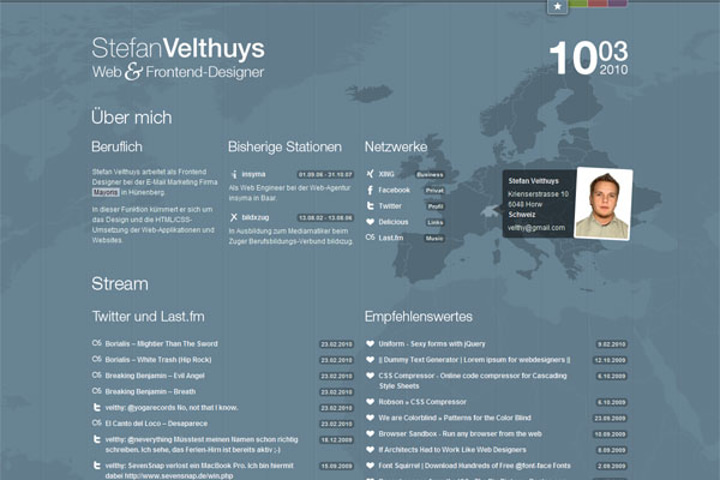Click the Music badge beside Last.fm

point(434,238)
